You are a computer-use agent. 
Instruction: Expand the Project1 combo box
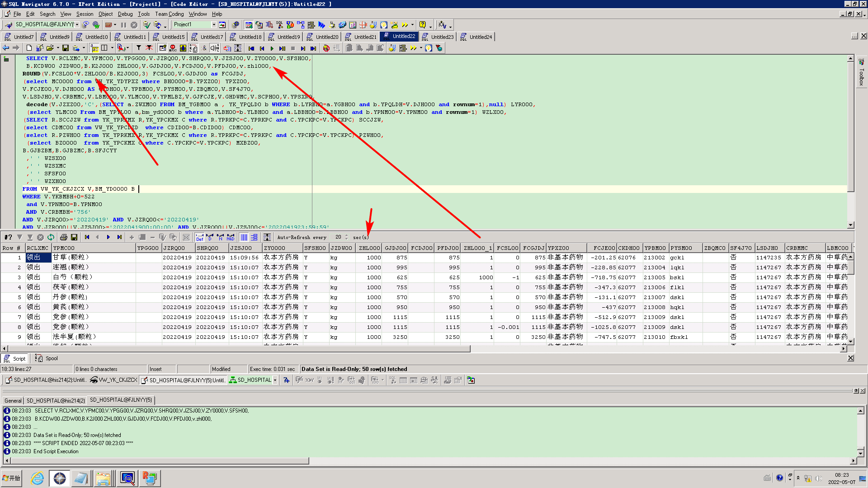tap(214, 25)
